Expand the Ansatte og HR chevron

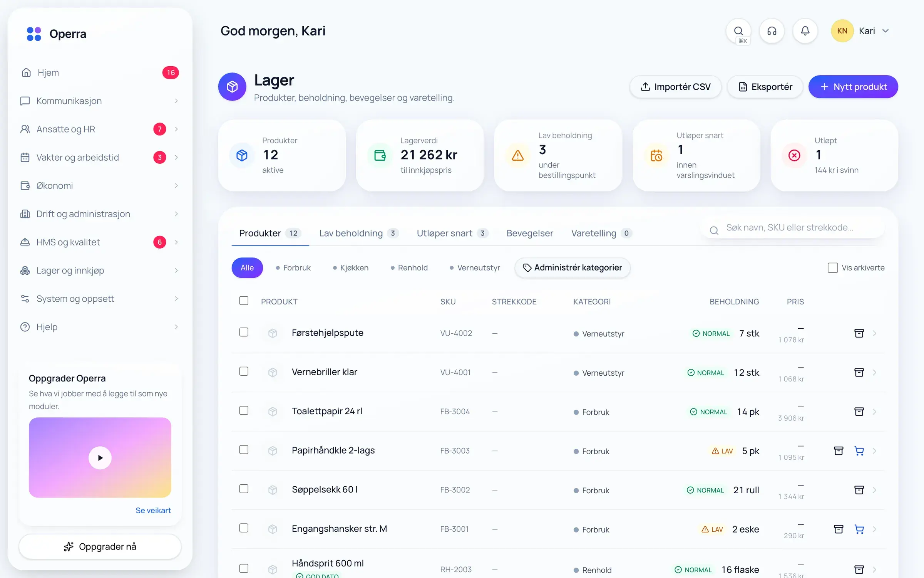(x=176, y=129)
